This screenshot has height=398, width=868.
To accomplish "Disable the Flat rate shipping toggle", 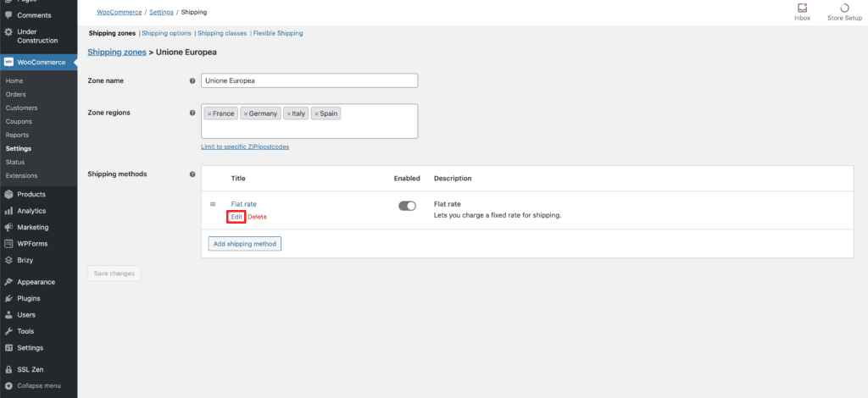I will (x=408, y=206).
